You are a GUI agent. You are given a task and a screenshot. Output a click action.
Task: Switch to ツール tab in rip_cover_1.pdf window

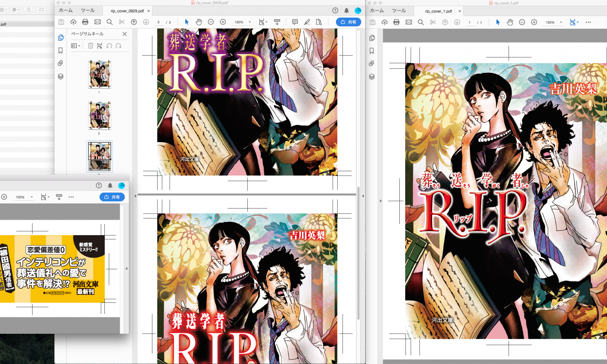coord(399,11)
